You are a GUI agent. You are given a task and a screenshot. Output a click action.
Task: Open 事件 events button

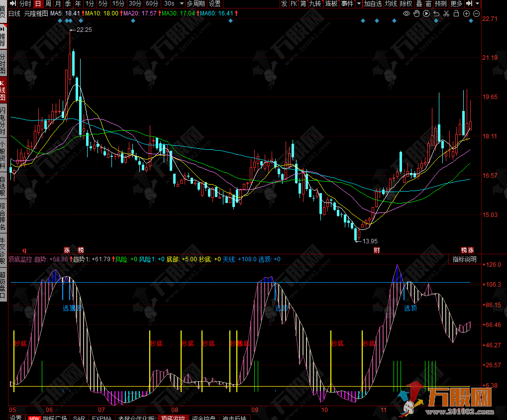coord(348,3)
